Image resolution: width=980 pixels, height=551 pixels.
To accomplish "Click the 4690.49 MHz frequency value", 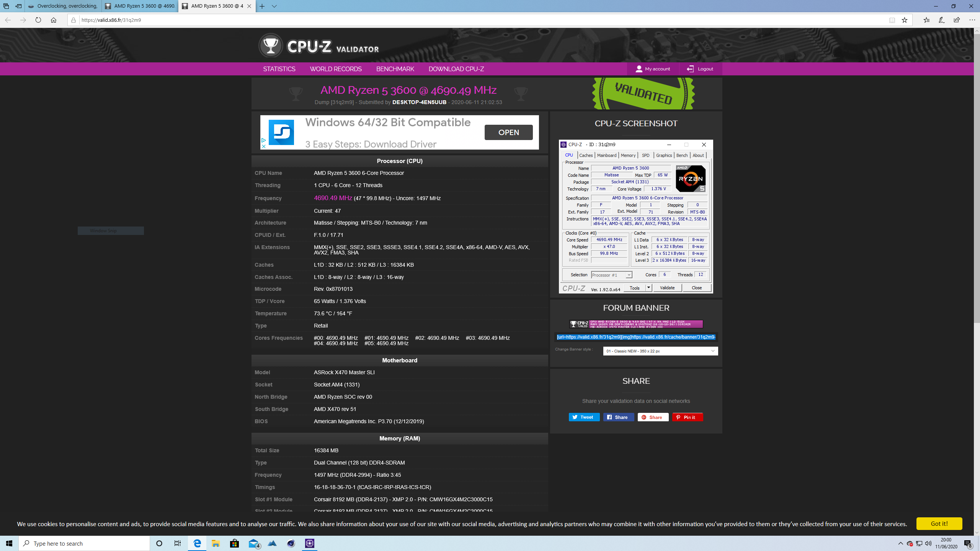I will coord(333,198).
